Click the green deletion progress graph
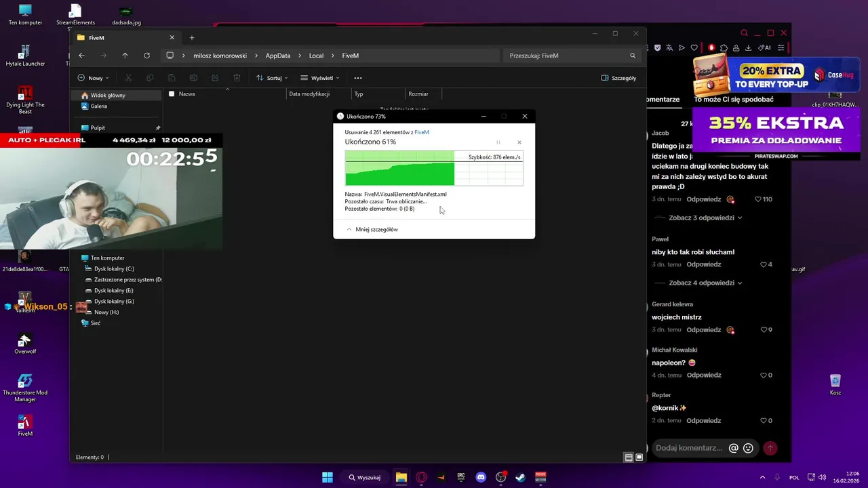 click(434, 168)
